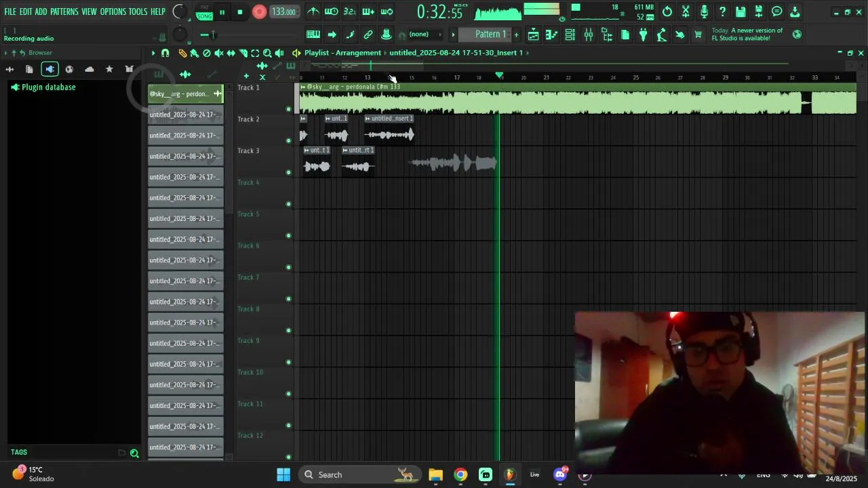The image size is (868, 488).
Task: Select the Paint brush tool
Action: [194, 53]
